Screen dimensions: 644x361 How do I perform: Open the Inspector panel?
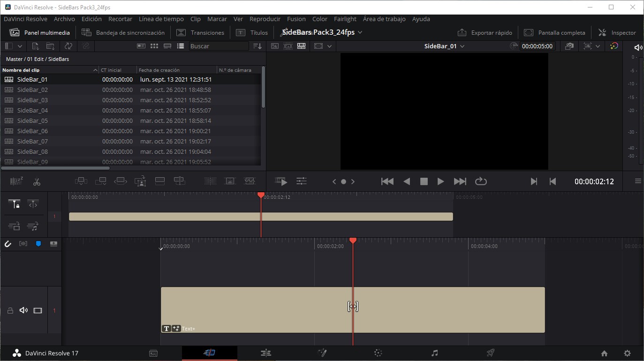coord(617,33)
